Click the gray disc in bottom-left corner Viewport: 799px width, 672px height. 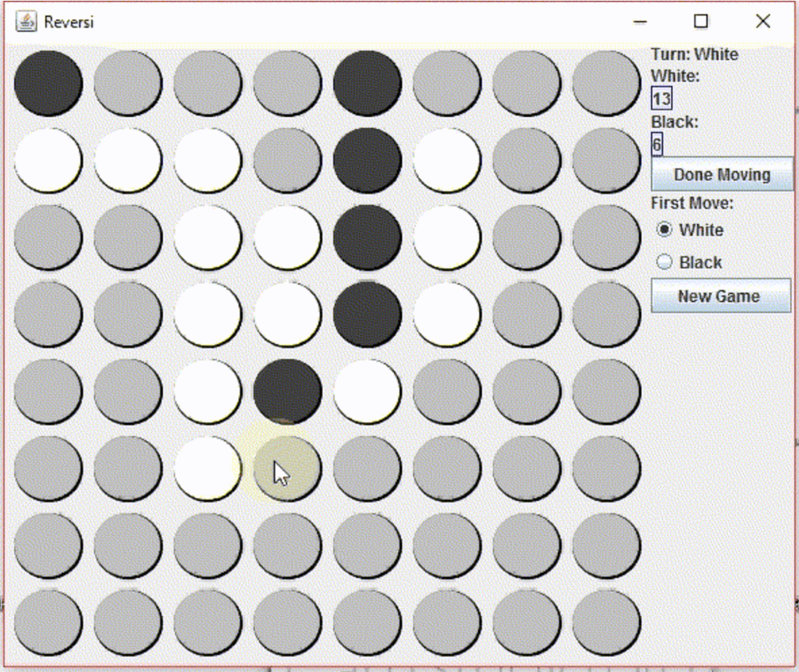(48, 623)
